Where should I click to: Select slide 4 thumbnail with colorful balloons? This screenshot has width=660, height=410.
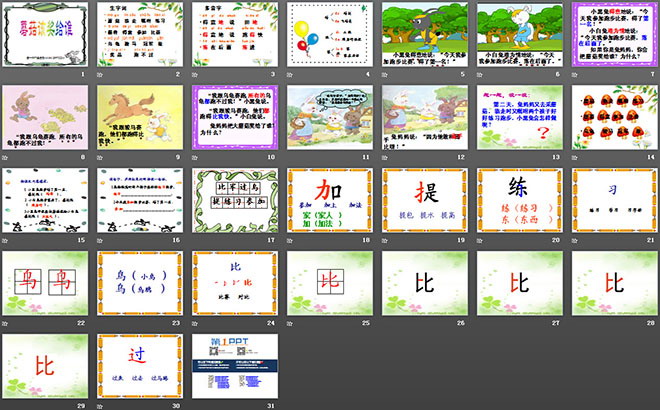[330, 35]
